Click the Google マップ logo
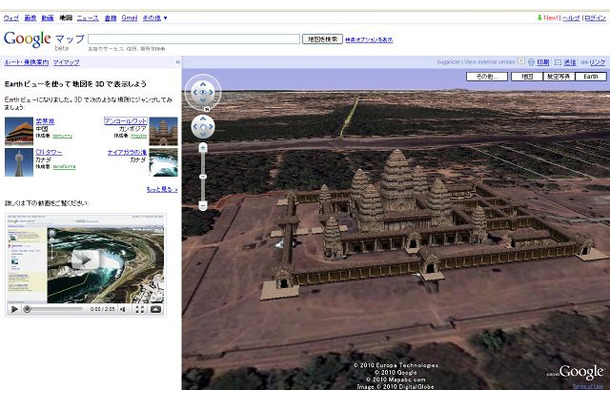The width and height of the screenshot is (610, 400). pyautogui.click(x=44, y=40)
